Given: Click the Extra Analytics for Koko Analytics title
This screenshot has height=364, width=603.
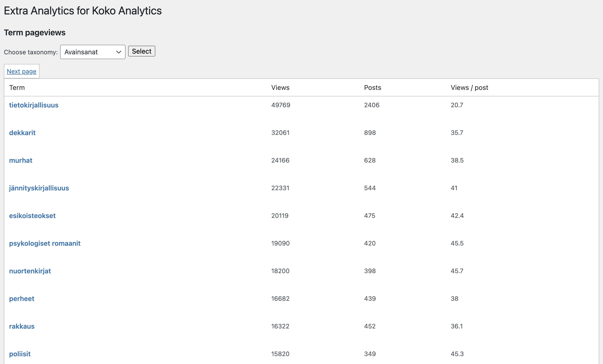Looking at the screenshot, I should tap(83, 11).
